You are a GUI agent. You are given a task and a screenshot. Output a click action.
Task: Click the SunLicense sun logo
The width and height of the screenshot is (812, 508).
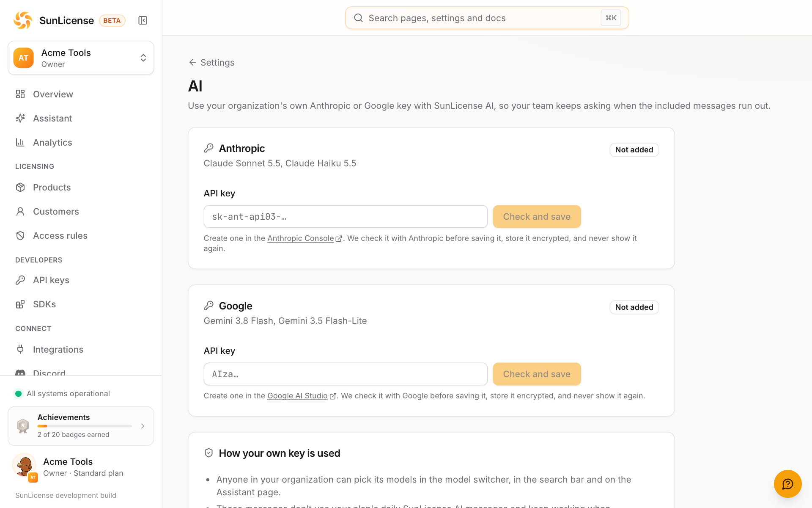pos(23,20)
